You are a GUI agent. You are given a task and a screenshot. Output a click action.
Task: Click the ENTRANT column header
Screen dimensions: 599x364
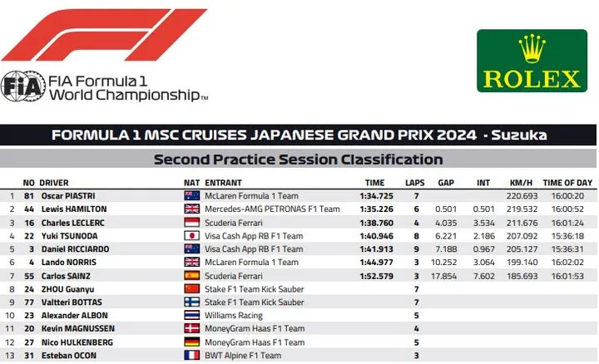pos(224,183)
